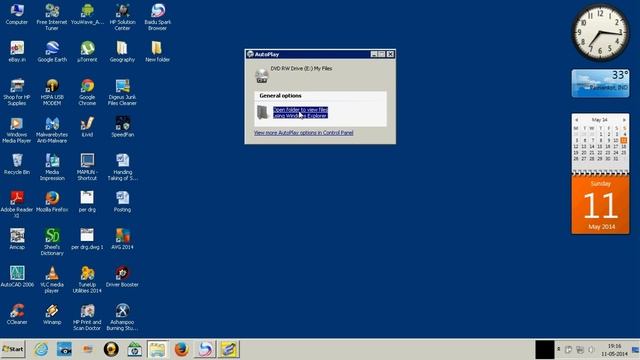640x360 pixels.
Task: Select the HP Solution Center icon
Action: [x=122, y=17]
